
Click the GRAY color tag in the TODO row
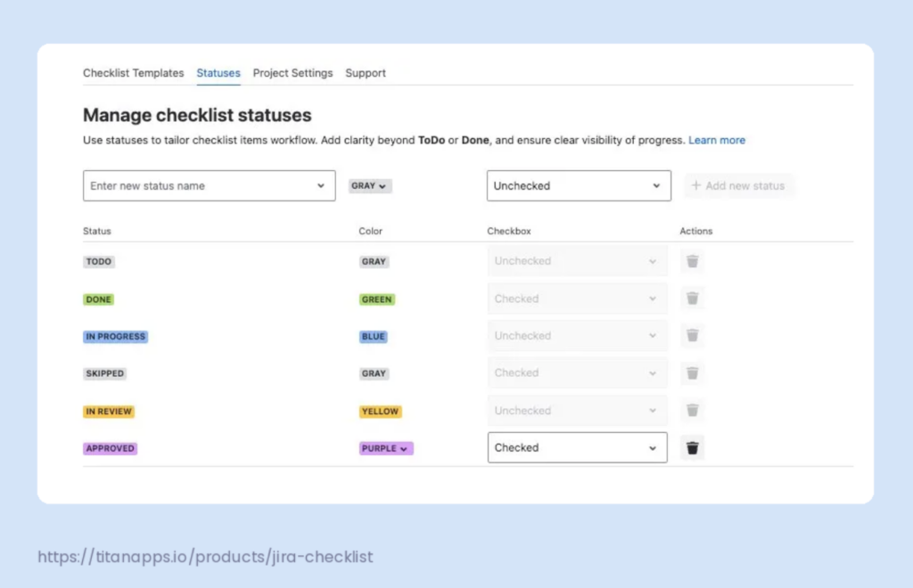374,262
